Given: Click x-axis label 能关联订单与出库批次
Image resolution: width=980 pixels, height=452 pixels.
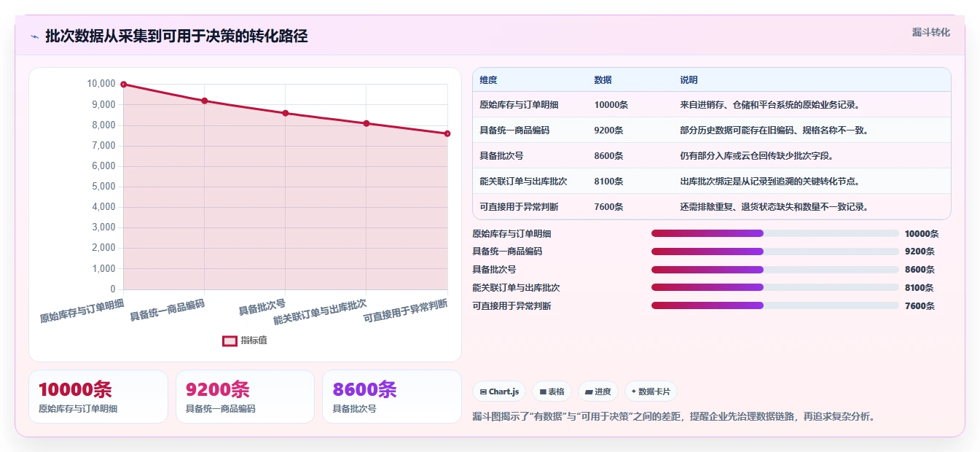Looking at the screenshot, I should (321, 312).
